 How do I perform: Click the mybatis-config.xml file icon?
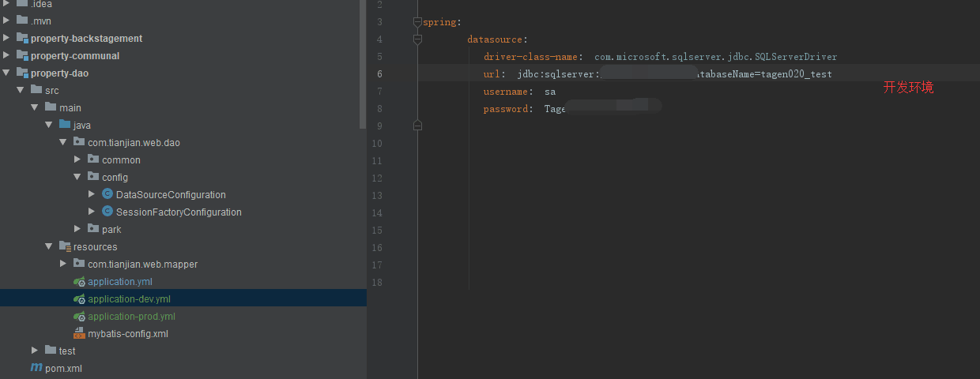click(79, 333)
